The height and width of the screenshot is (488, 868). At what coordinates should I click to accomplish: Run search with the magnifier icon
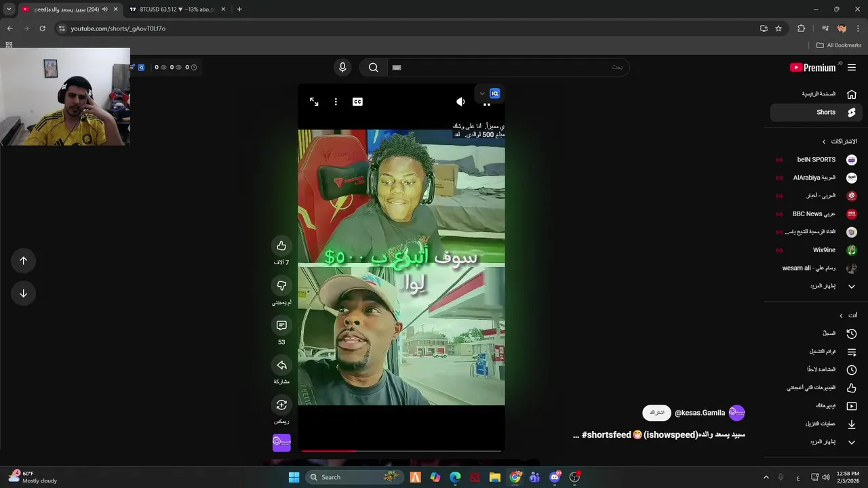coord(373,67)
